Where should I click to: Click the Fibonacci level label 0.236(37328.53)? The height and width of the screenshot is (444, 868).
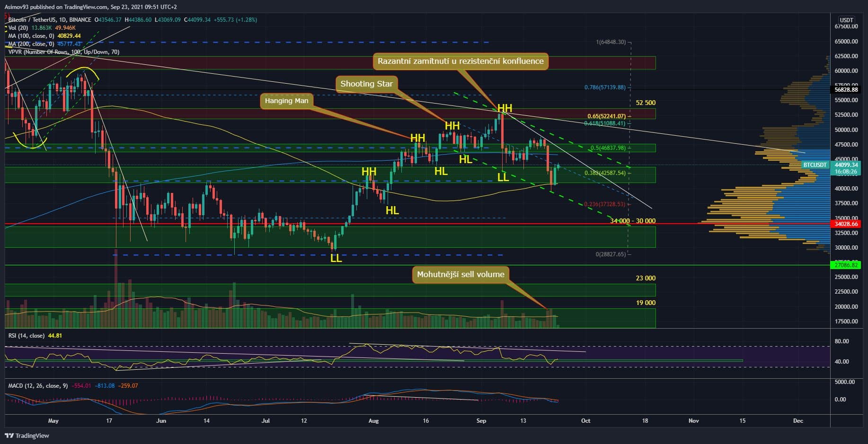point(605,204)
